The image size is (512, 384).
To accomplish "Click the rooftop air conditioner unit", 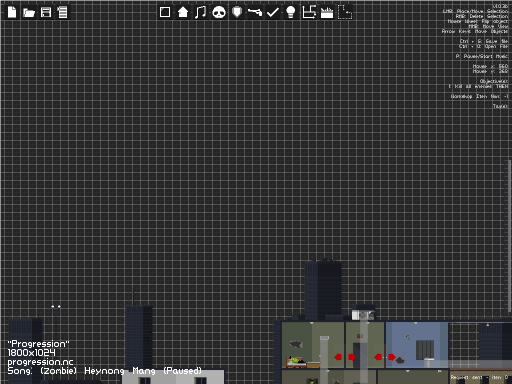I will click(363, 315).
